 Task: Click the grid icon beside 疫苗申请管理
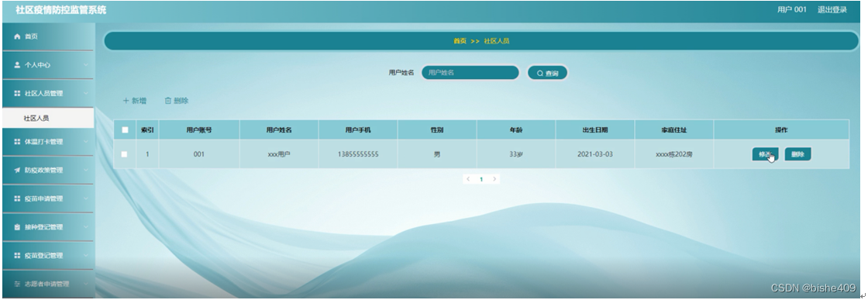17,198
